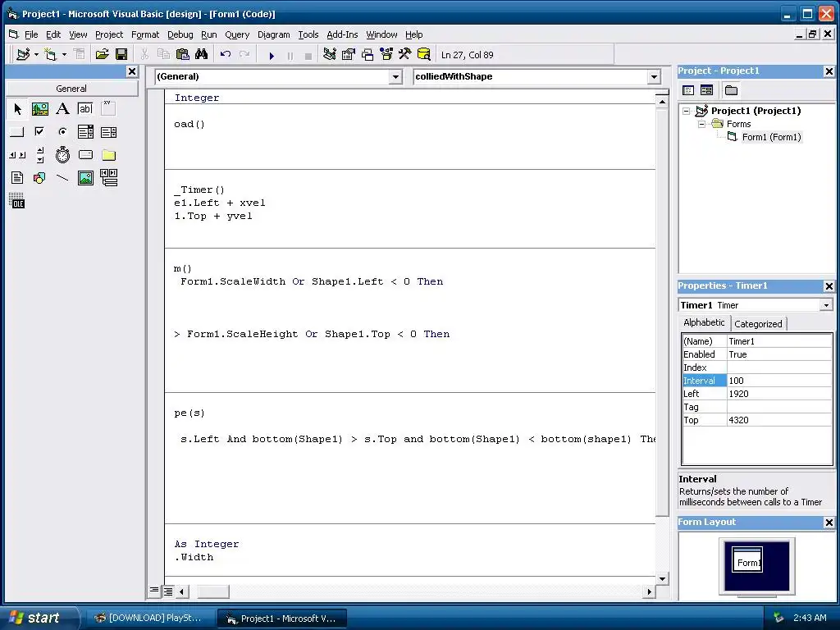Click the Windows start button
This screenshot has width=840, height=630.
pyautogui.click(x=38, y=618)
